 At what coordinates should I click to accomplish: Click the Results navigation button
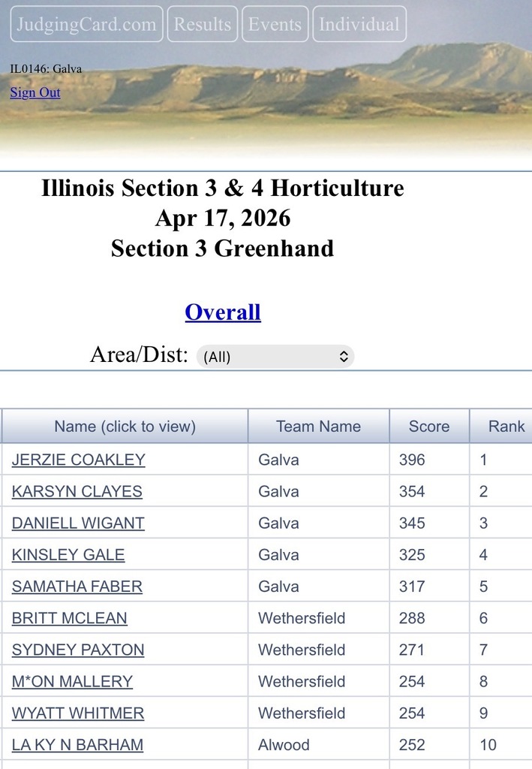pyautogui.click(x=201, y=24)
